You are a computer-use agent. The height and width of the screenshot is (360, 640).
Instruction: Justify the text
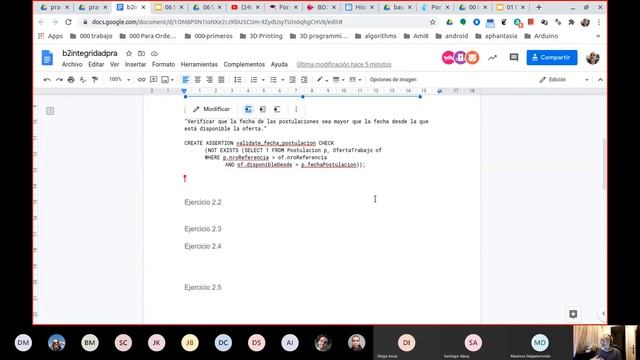click(x=221, y=80)
